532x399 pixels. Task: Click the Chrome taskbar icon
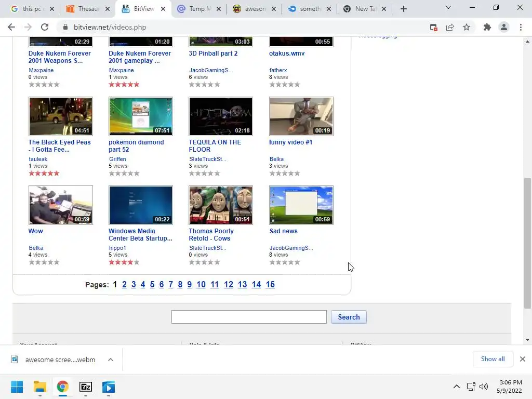coord(63,387)
